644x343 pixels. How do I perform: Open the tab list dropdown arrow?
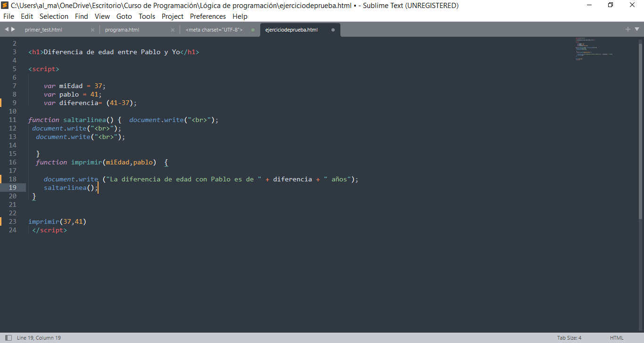tap(637, 30)
